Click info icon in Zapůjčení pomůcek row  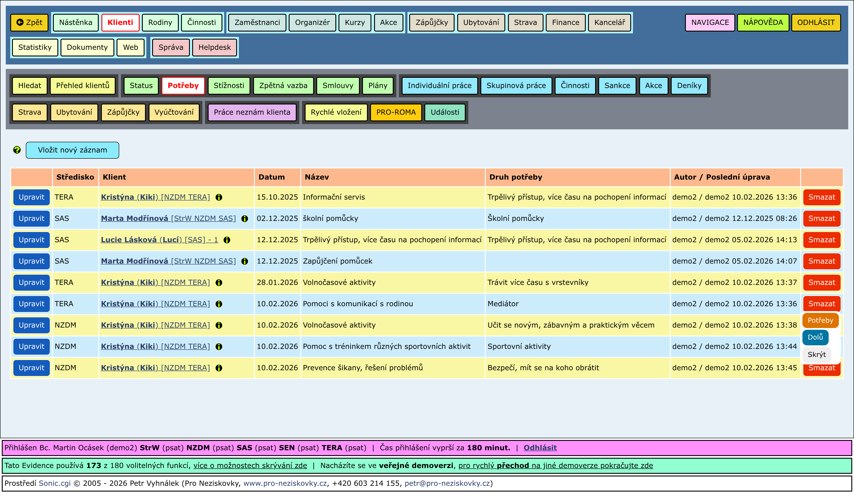click(245, 262)
